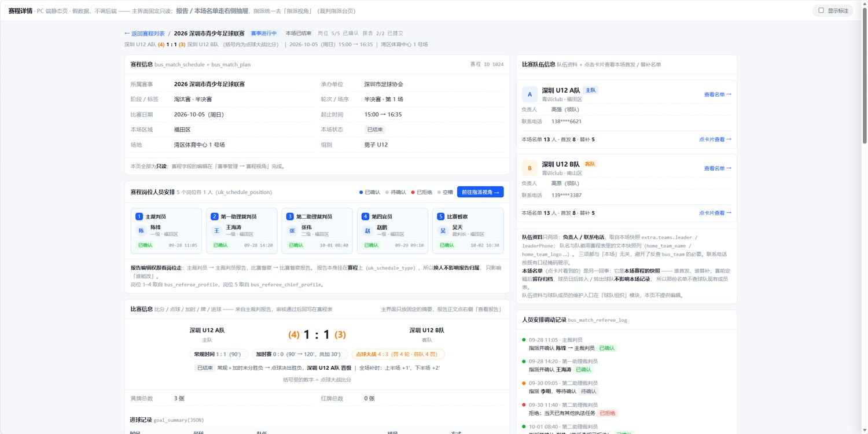Open 查看名单 for 深圳 U12 B队
Screen dimensions: 868x434
718,168
